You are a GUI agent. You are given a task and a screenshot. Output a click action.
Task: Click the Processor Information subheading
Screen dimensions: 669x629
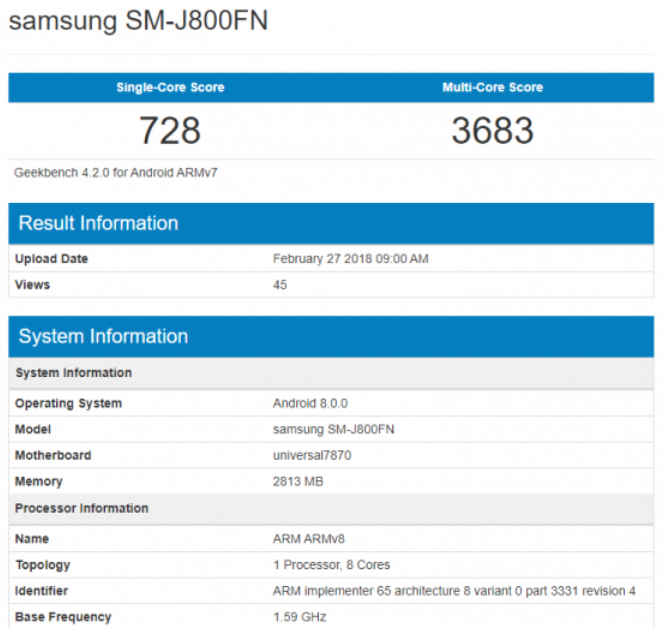(x=81, y=508)
